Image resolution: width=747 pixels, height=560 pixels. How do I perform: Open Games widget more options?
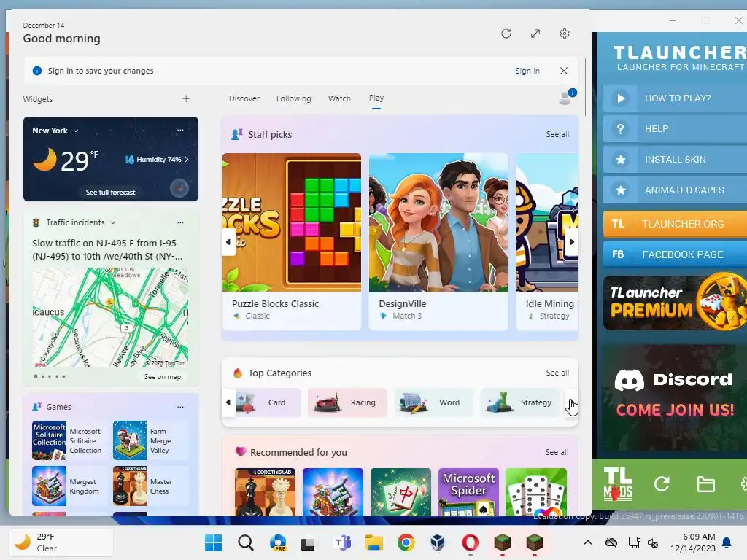[180, 407]
